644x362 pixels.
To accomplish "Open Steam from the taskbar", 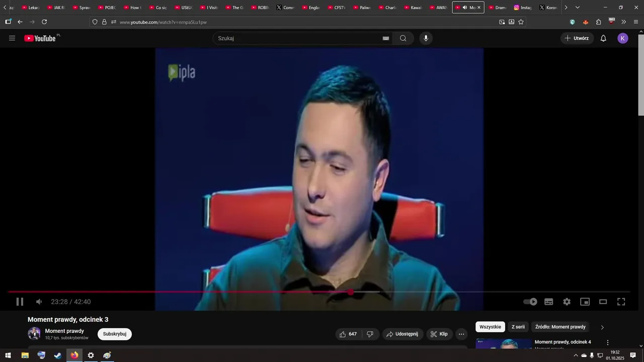I will pyautogui.click(x=58, y=355).
